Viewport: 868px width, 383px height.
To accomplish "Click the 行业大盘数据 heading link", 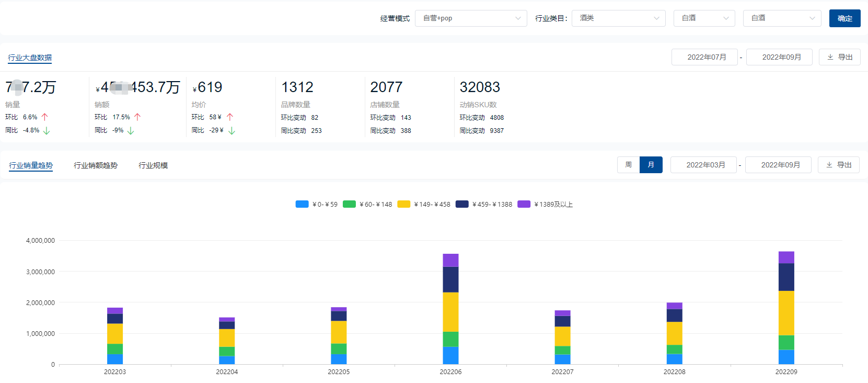I will point(30,58).
